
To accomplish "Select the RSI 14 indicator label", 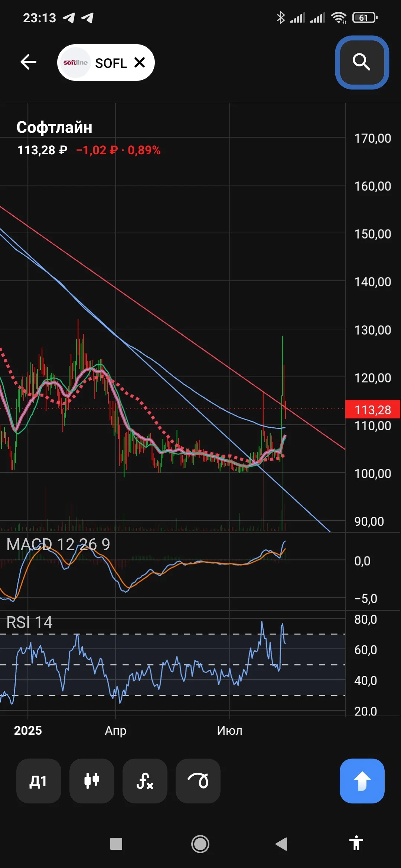I will pos(29,622).
